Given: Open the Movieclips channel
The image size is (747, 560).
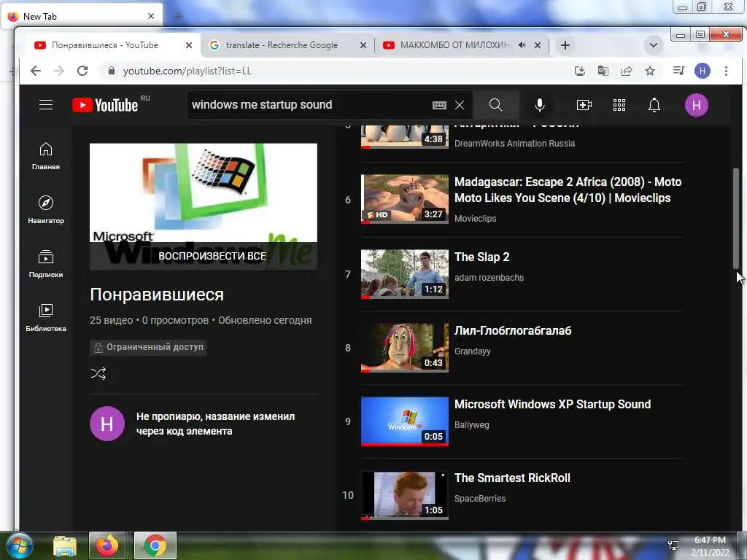Looking at the screenshot, I should [475, 219].
